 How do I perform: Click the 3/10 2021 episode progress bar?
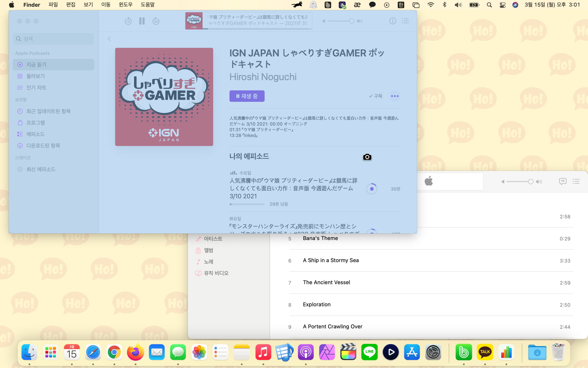click(247, 204)
